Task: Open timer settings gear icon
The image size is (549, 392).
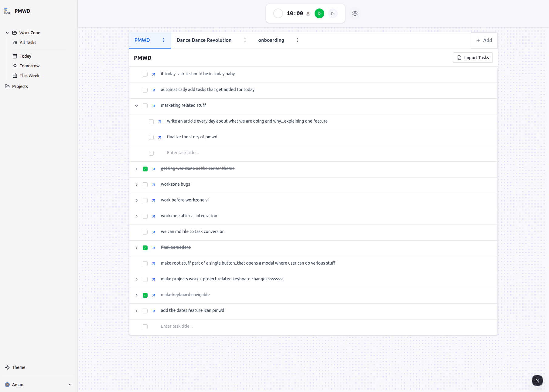Action: (x=355, y=13)
